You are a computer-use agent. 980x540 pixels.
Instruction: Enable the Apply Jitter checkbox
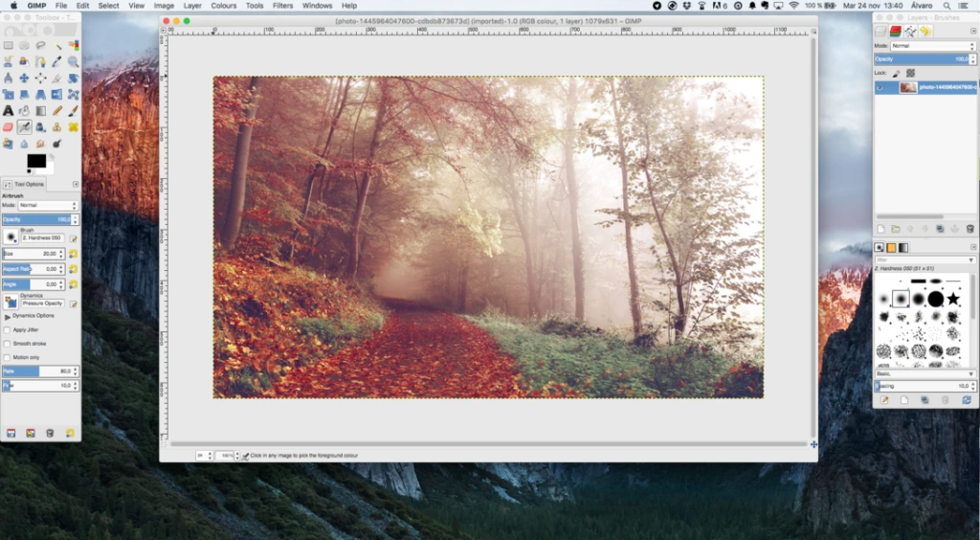point(7,329)
